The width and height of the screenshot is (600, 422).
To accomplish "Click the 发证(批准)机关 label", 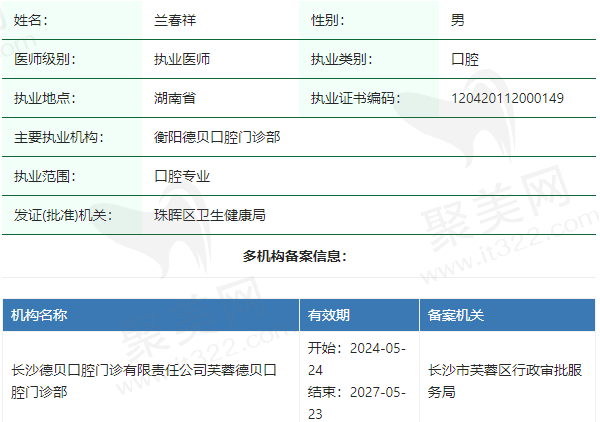I will click(x=63, y=215).
